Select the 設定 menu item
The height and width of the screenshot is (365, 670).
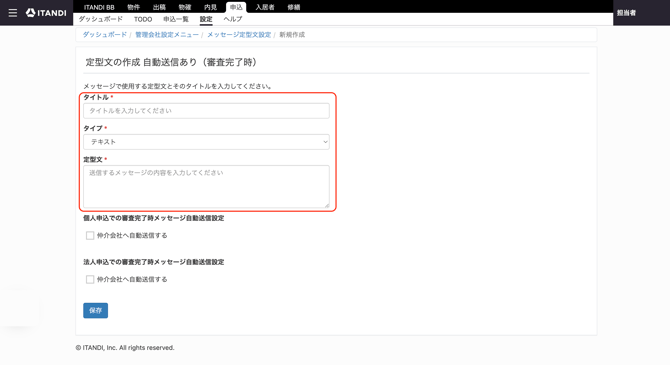point(206,19)
